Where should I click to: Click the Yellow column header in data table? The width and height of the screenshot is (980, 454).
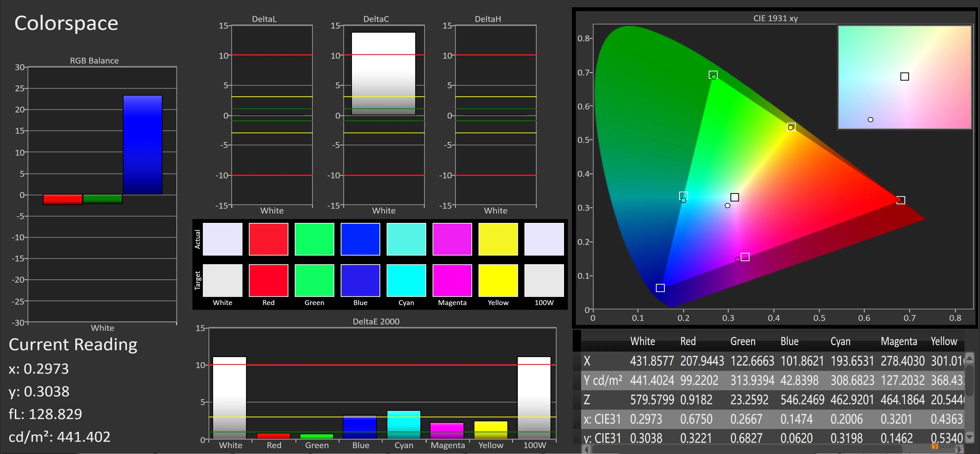[944, 342]
